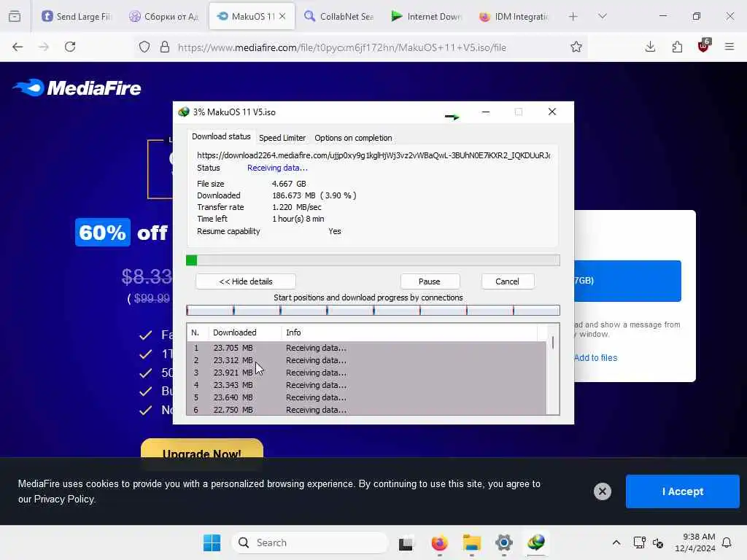The image size is (747, 560).
Task: Select connection row 6 with 22.750 MB
Action: [x=366, y=410]
